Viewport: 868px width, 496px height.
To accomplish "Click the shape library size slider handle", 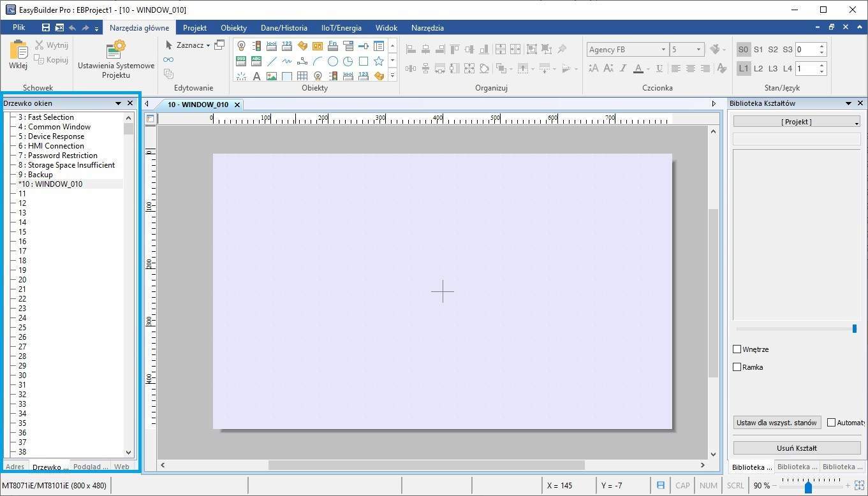I will 855,328.
